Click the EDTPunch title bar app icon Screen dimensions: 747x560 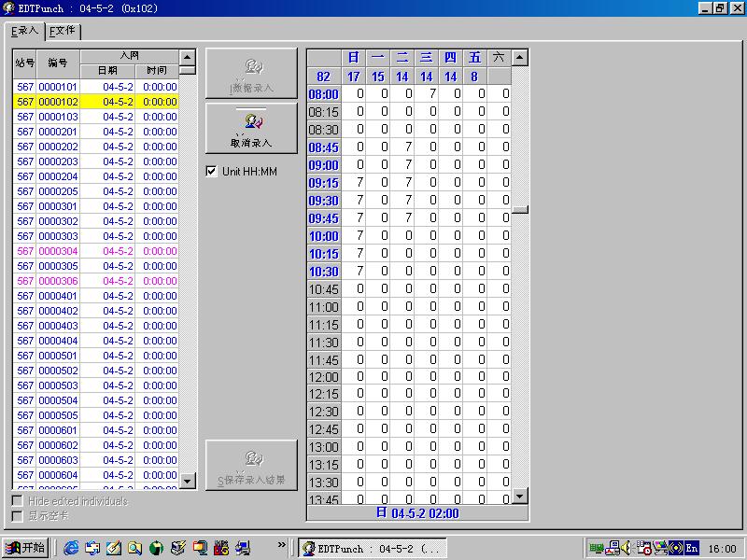[x=8, y=8]
